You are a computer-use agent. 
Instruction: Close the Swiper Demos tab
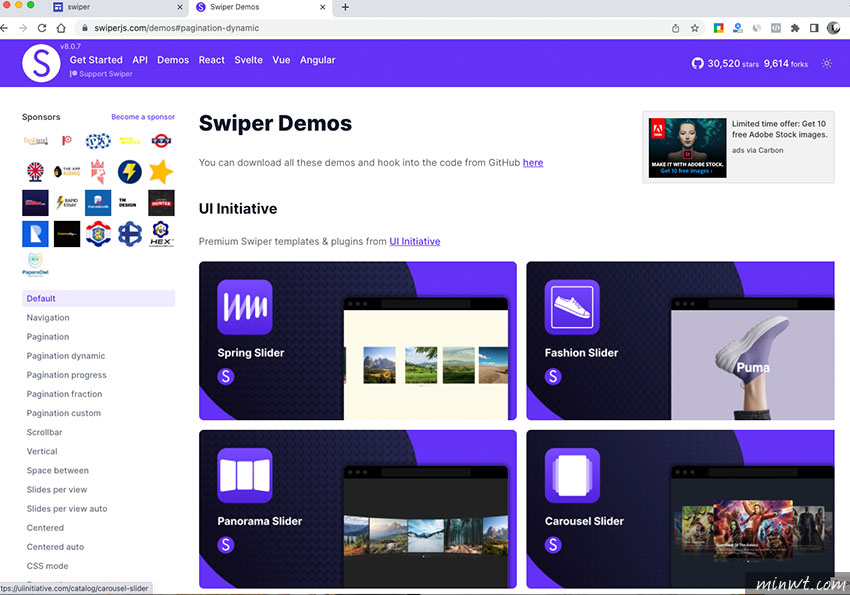323,7
